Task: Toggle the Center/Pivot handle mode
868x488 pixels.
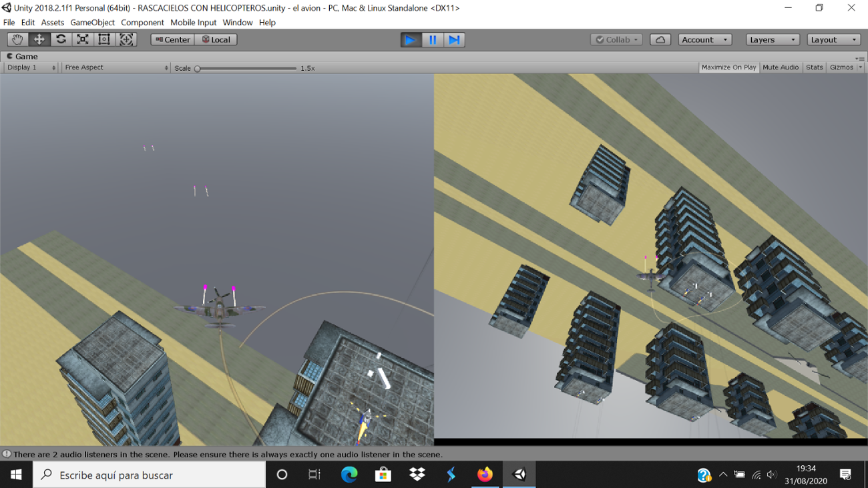Action: tap(172, 39)
